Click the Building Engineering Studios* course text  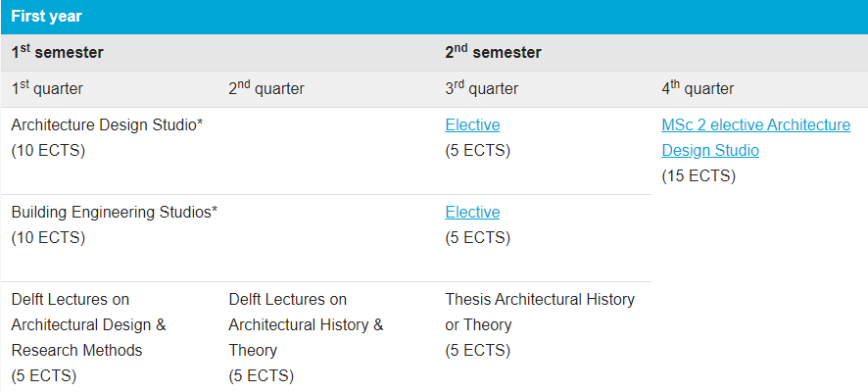(115, 213)
